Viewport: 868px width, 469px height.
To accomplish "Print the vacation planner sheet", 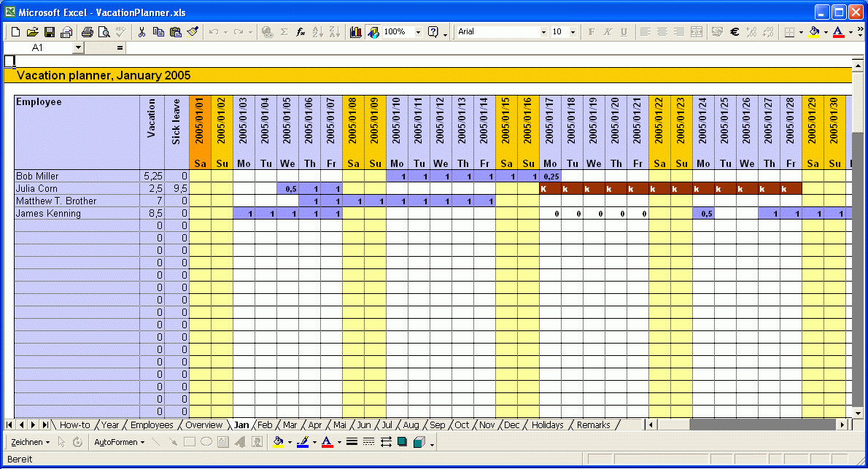I will pyautogui.click(x=87, y=32).
